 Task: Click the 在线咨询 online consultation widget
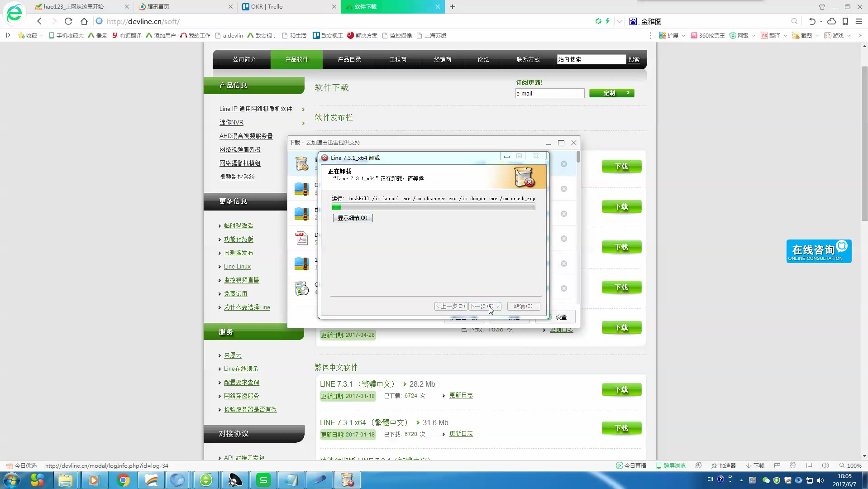(819, 251)
